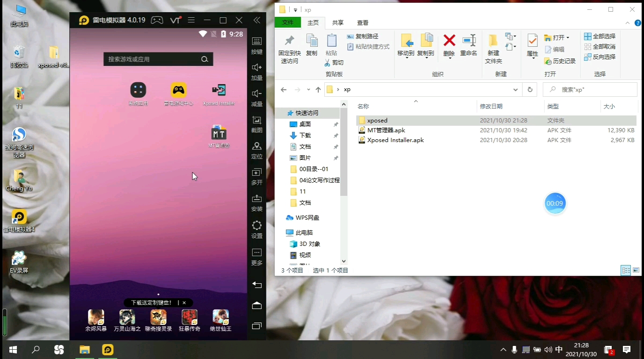This screenshot has height=359, width=644.
Task: Click 复制路径 copy path
Action: pyautogui.click(x=363, y=36)
